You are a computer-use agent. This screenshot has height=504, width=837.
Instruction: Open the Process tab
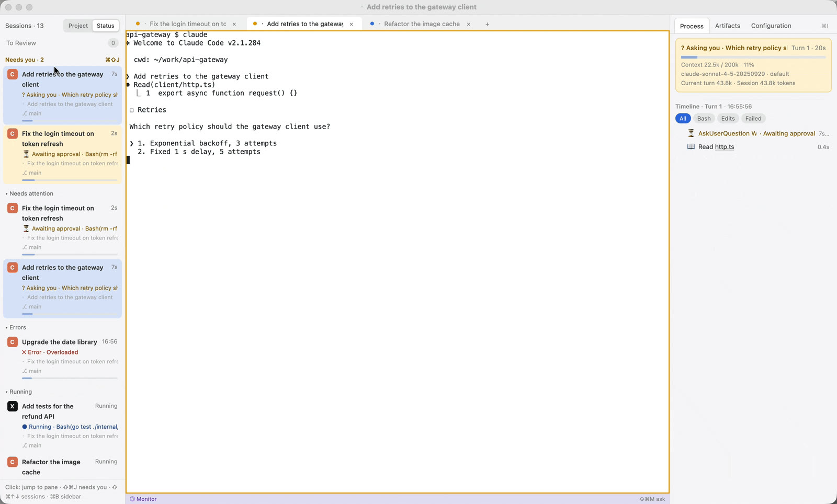[692, 26]
